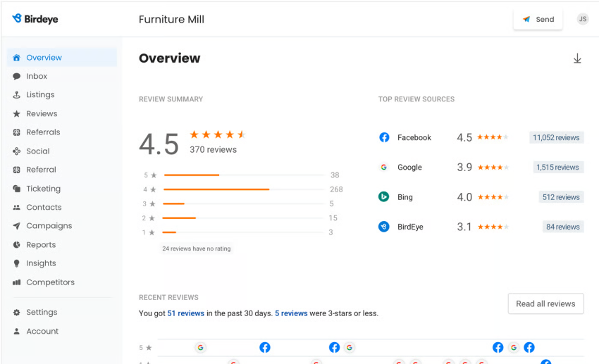The width and height of the screenshot is (599, 364).
Task: Open the 11,052 reviews Facebook badge
Action: (x=556, y=137)
